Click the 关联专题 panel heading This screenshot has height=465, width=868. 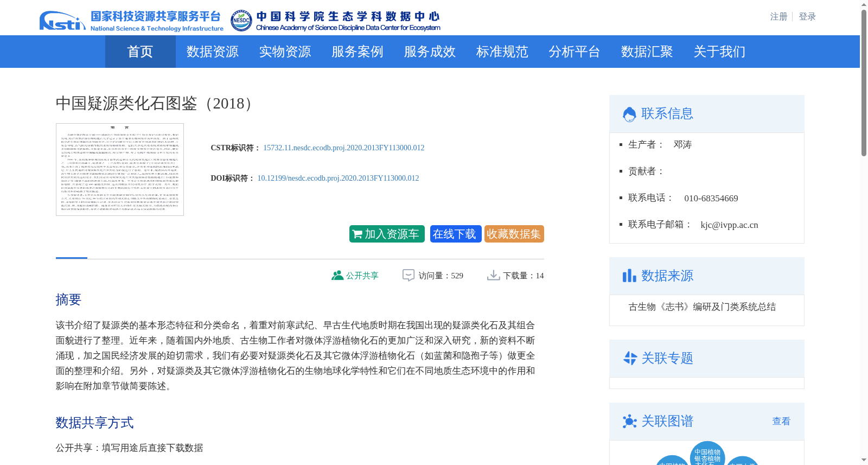(x=667, y=358)
